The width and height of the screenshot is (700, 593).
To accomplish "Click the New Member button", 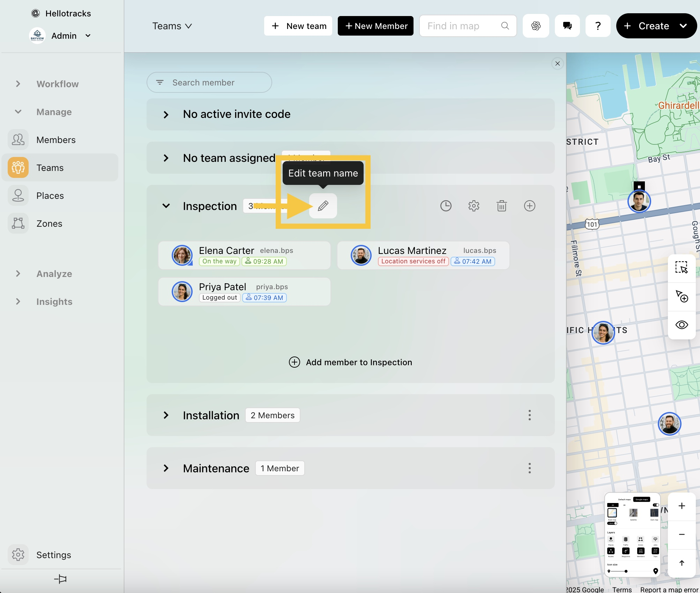I will point(375,26).
